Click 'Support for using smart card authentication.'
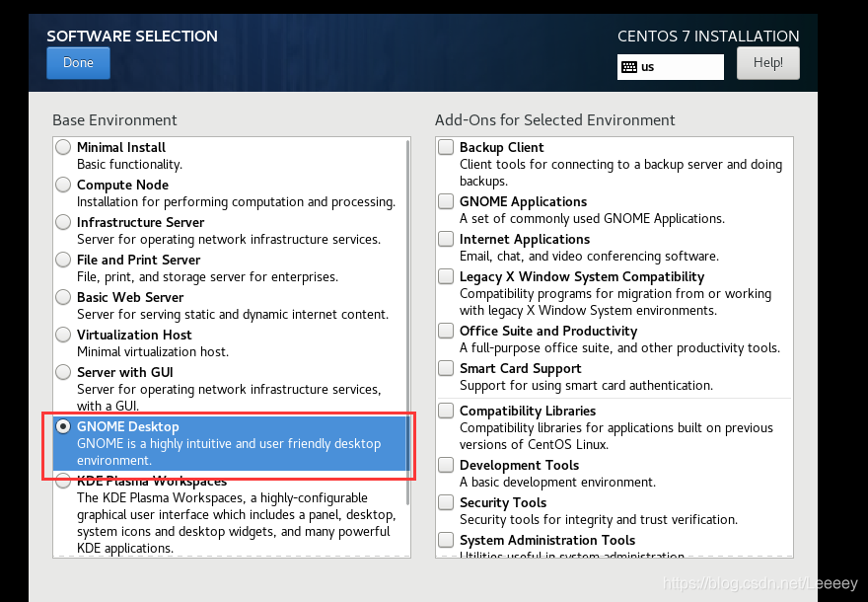The height and width of the screenshot is (602, 868). pos(586,386)
